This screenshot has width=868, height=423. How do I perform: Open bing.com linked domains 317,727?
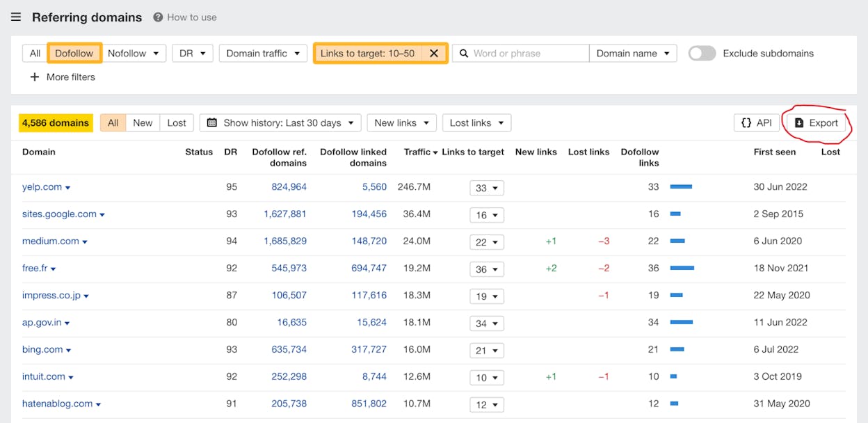(x=369, y=350)
